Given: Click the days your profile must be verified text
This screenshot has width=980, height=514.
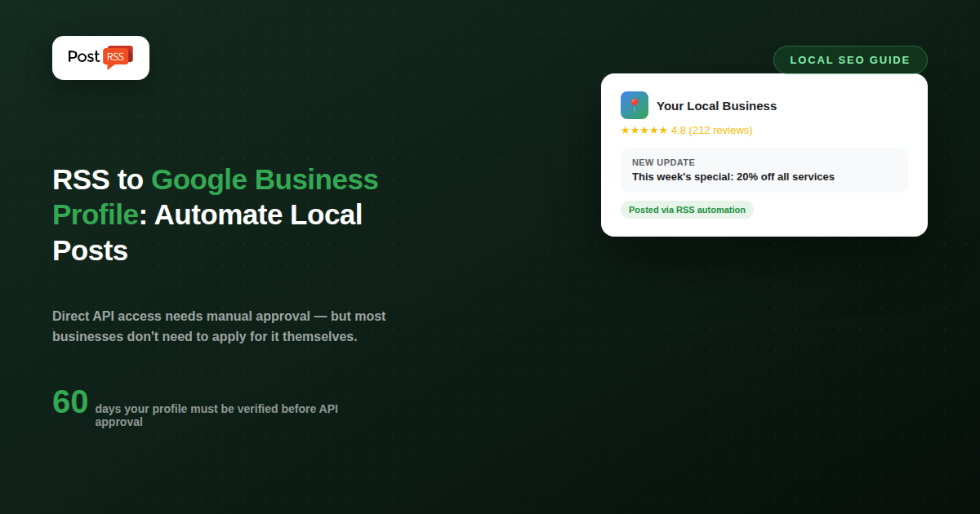Looking at the screenshot, I should (216, 415).
